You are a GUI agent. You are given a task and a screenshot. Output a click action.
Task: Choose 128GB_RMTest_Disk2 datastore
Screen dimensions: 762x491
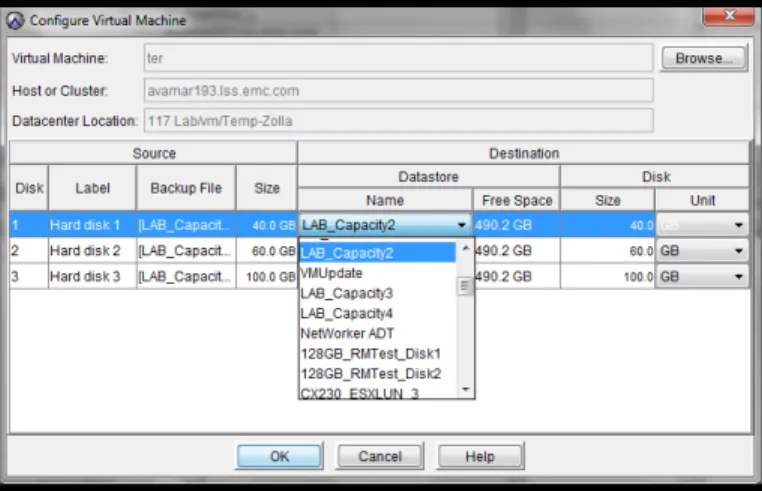(x=378, y=373)
